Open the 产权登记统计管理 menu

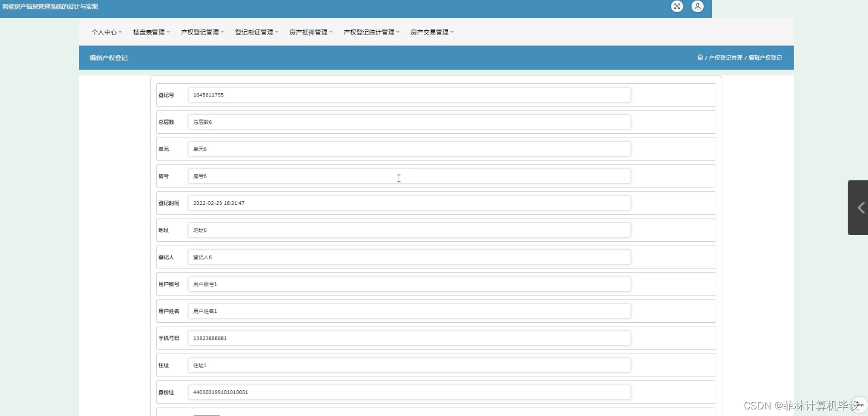(x=372, y=32)
